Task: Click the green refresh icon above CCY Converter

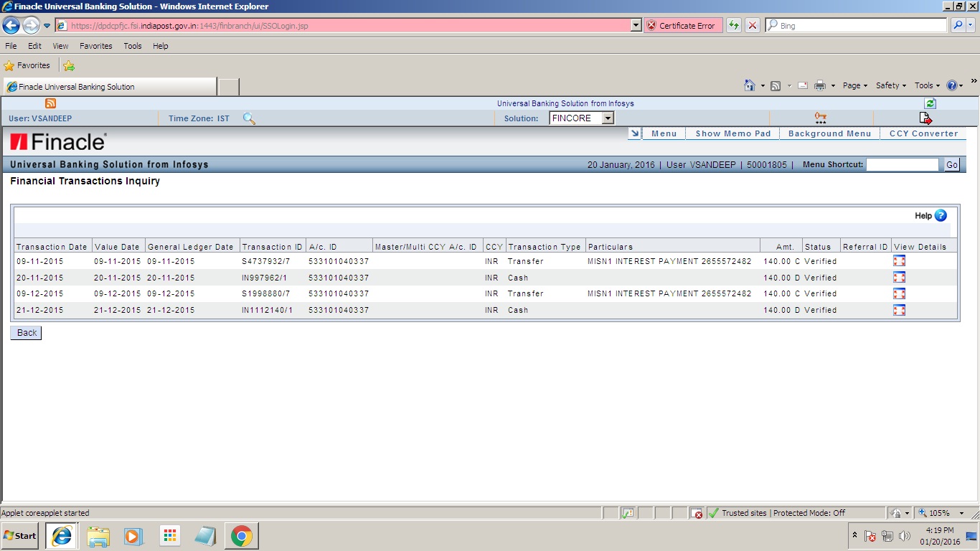Action: click(x=930, y=103)
